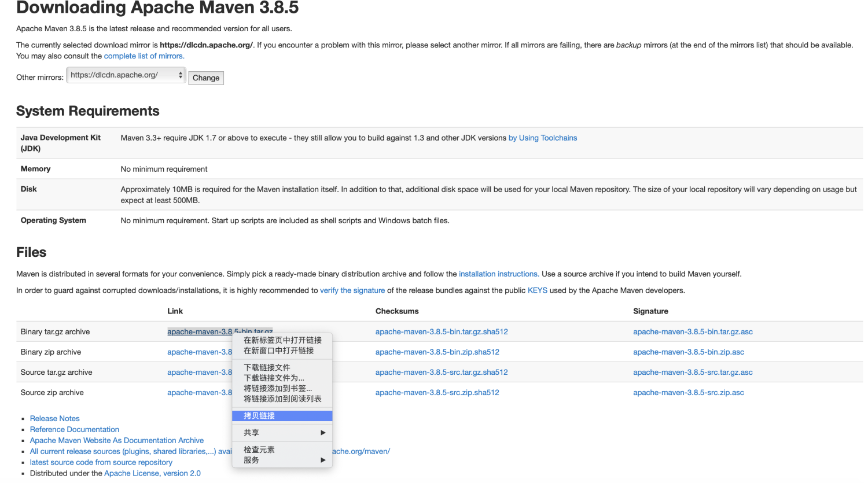Click the Change mirror button

pos(206,78)
